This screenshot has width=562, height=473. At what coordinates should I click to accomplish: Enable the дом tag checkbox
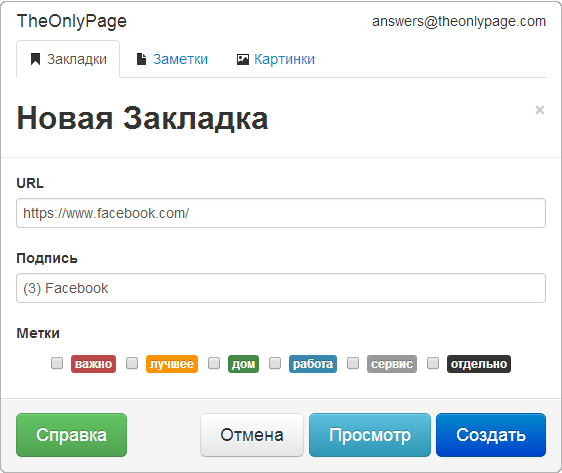(214, 363)
